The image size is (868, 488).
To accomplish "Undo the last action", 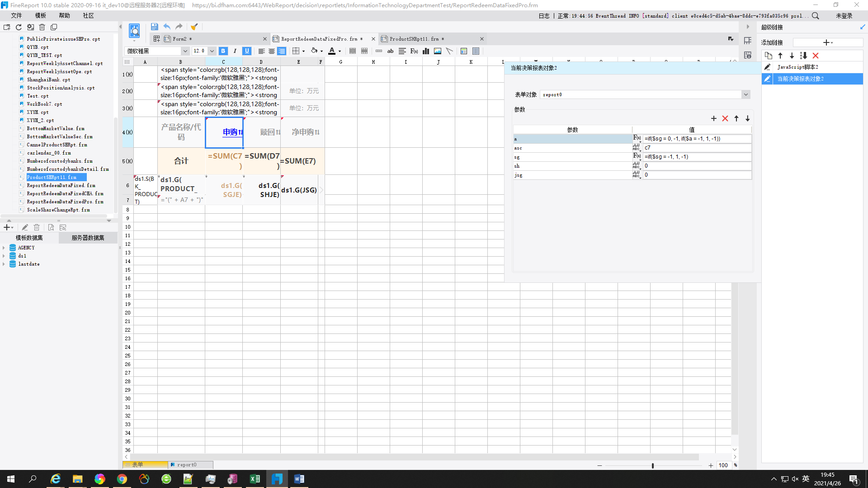I will [x=167, y=27].
